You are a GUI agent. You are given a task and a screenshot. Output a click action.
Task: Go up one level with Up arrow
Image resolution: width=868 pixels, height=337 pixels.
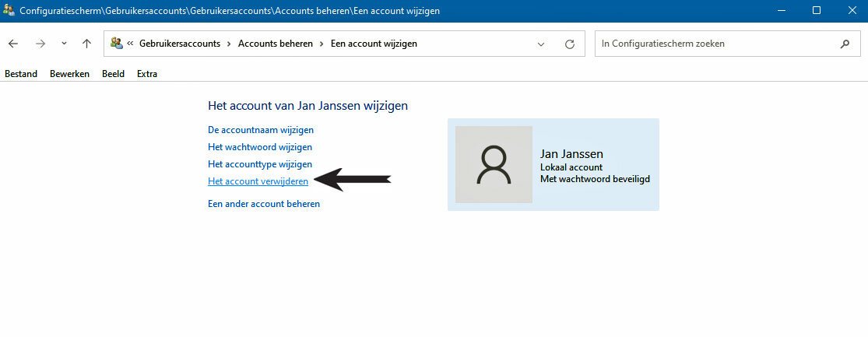[x=86, y=44]
